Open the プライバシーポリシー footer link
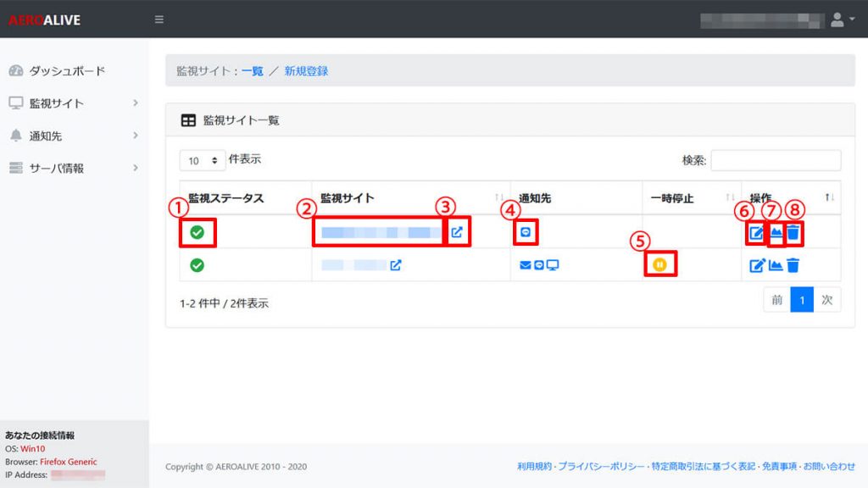Image resolution: width=868 pixels, height=488 pixels. coord(601,467)
